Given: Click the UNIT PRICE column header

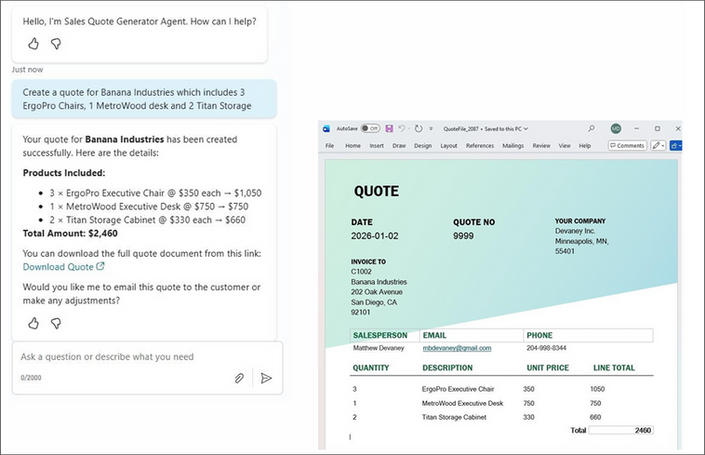Looking at the screenshot, I should click(x=548, y=368).
